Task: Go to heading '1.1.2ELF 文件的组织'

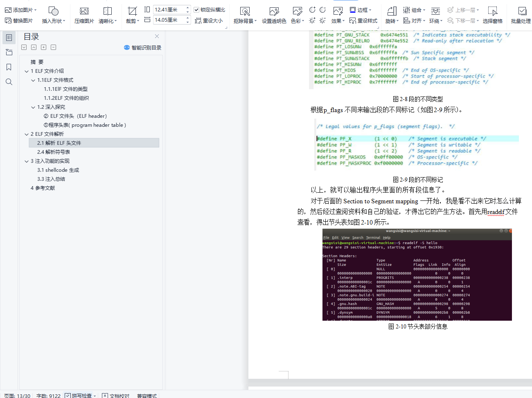Action: (66, 98)
